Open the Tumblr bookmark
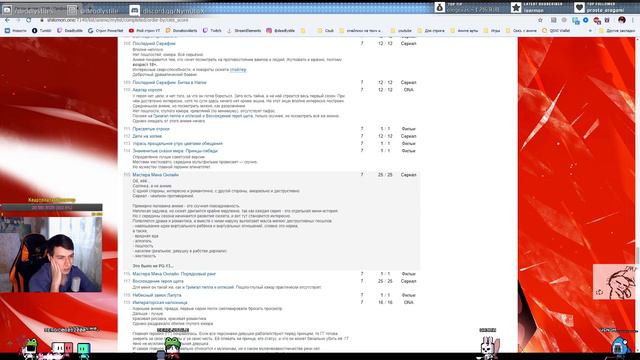The image size is (640, 360). click(x=42, y=31)
